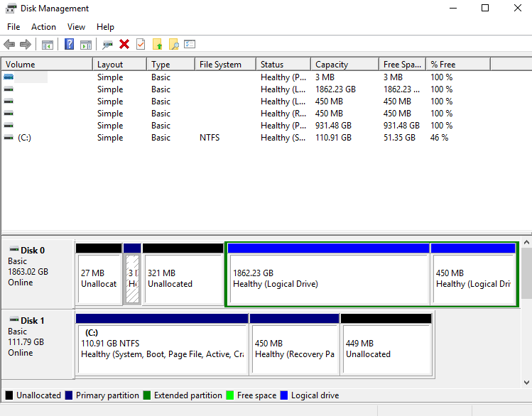Click the disk pane scrollbar thumb
Image resolution: width=532 pixels, height=416 pixels.
(x=526, y=273)
